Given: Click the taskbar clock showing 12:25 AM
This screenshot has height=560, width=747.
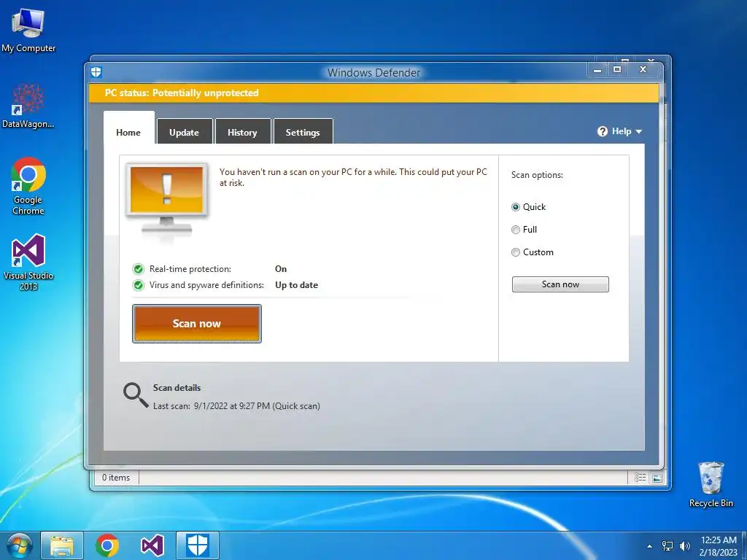Looking at the screenshot, I should click(x=719, y=546).
